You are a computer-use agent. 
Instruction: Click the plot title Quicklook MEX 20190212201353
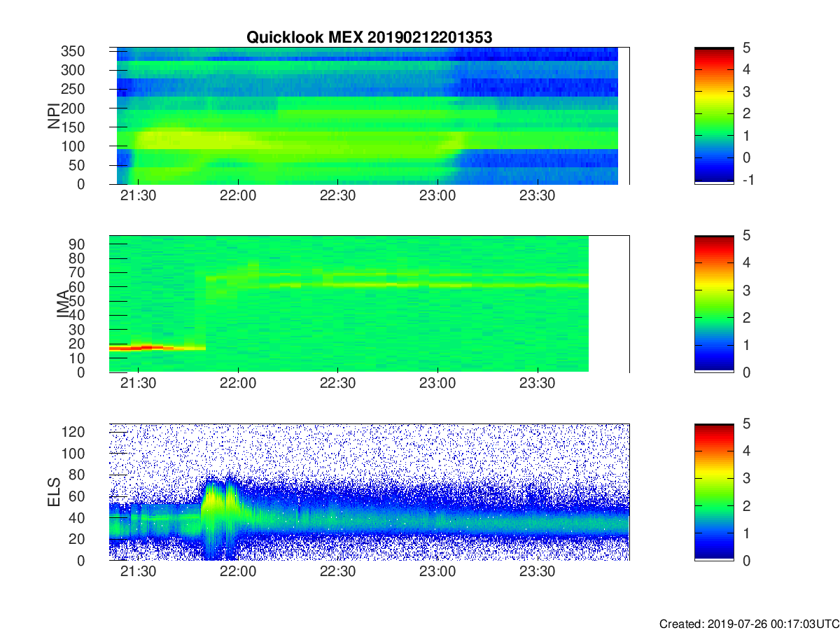click(x=369, y=38)
